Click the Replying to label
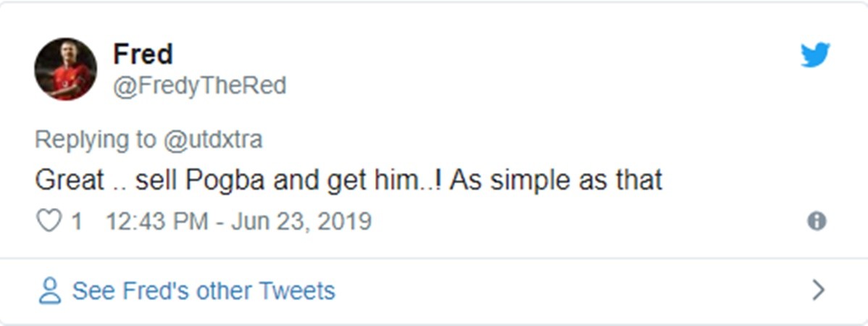 tap(95, 139)
